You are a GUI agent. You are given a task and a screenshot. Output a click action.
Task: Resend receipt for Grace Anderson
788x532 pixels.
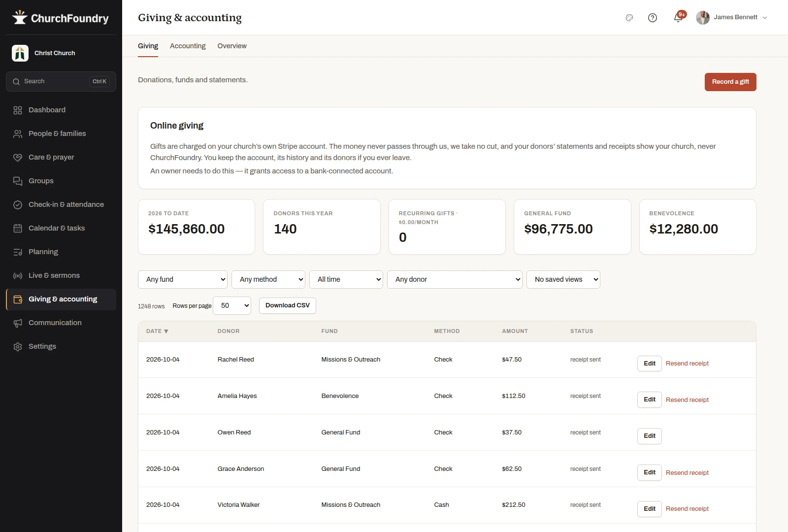(687, 472)
